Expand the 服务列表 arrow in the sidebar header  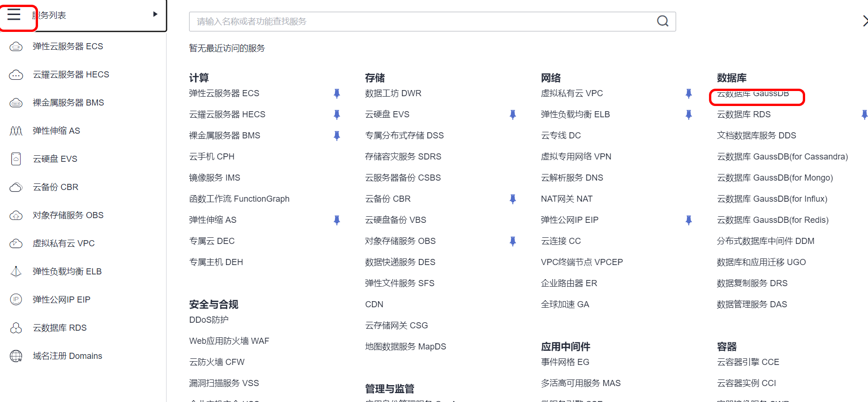coord(155,14)
